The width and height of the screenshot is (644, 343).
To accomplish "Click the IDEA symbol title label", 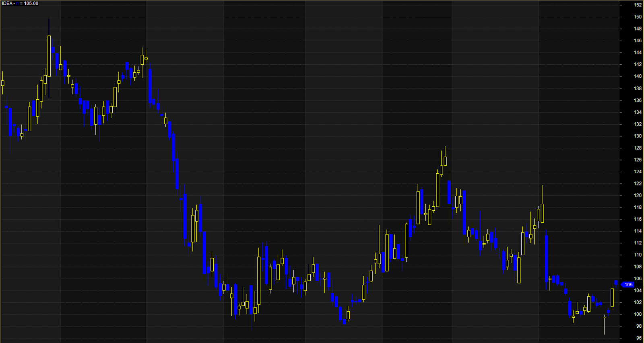I will pyautogui.click(x=20, y=4).
